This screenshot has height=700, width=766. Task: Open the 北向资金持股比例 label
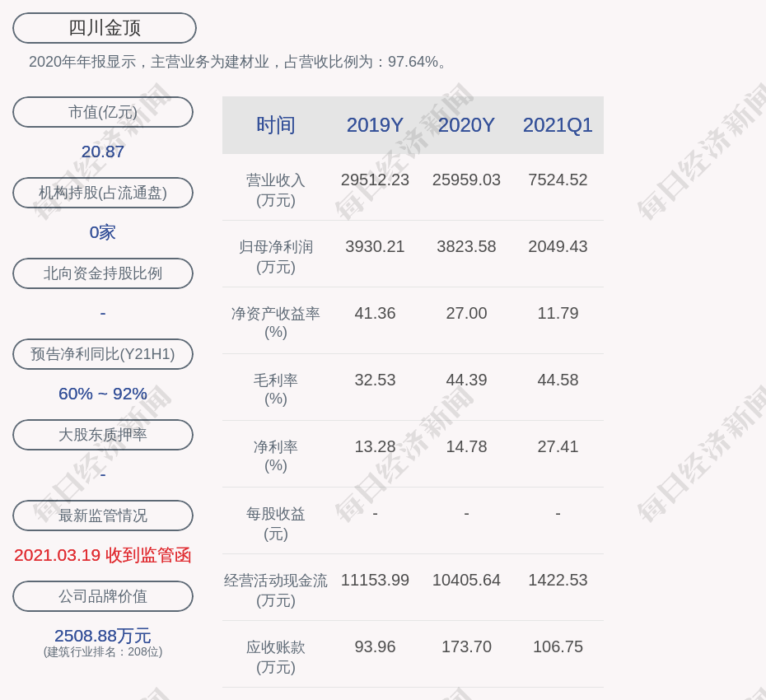pos(103,273)
